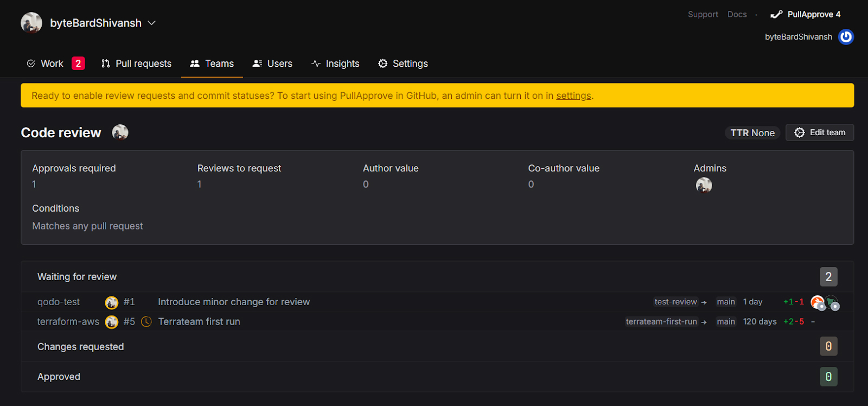Click the orange reviewer avatar on #1 row
This screenshot has width=868, height=406.
click(x=818, y=302)
